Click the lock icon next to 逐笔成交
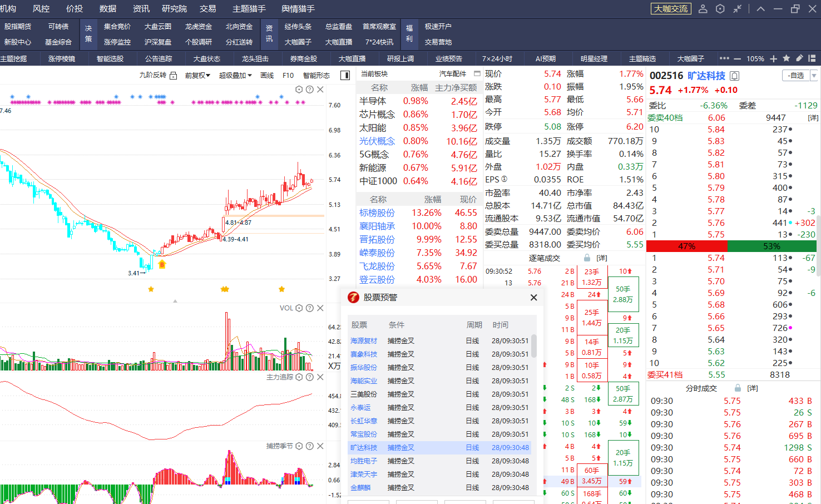The width and height of the screenshot is (821, 504). pos(587,258)
